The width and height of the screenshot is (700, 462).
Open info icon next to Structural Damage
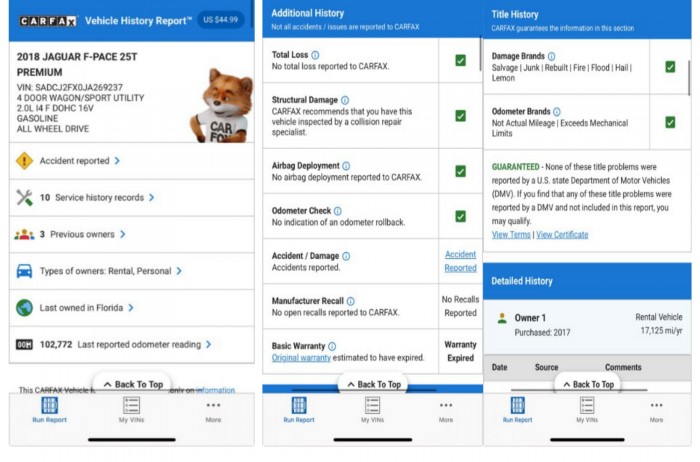(345, 100)
